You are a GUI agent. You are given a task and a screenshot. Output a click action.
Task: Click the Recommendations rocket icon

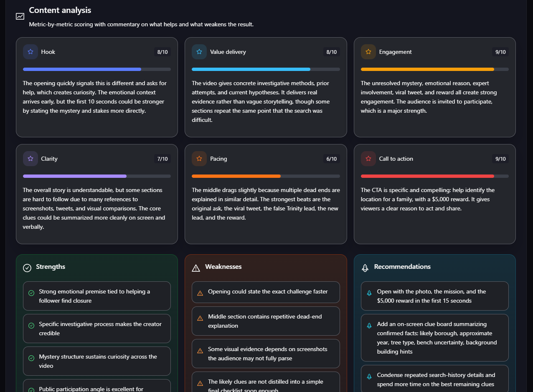[x=365, y=268]
